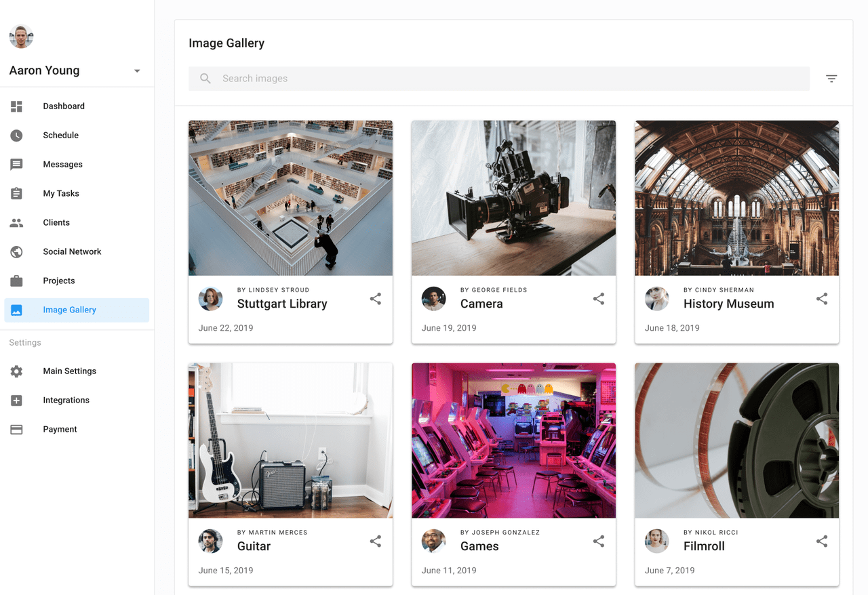
Task: Click Joseph Gonzalez's avatar
Action: pos(433,541)
